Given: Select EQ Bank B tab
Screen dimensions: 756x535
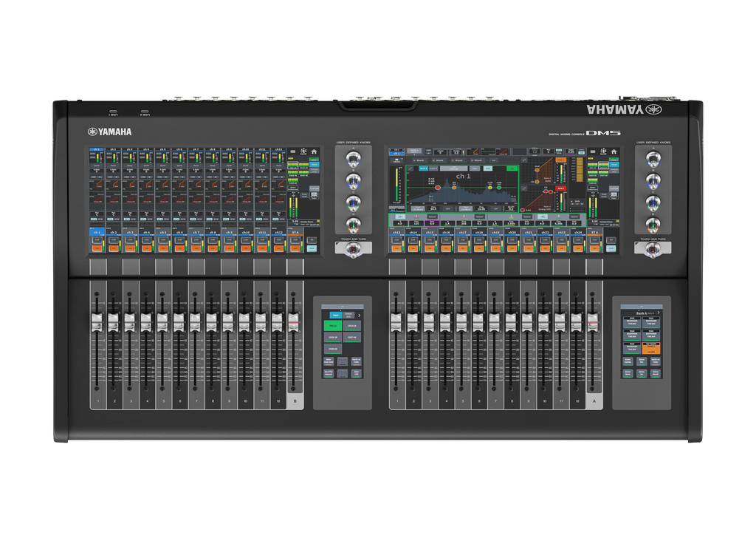Looking at the screenshot, I should (433, 168).
